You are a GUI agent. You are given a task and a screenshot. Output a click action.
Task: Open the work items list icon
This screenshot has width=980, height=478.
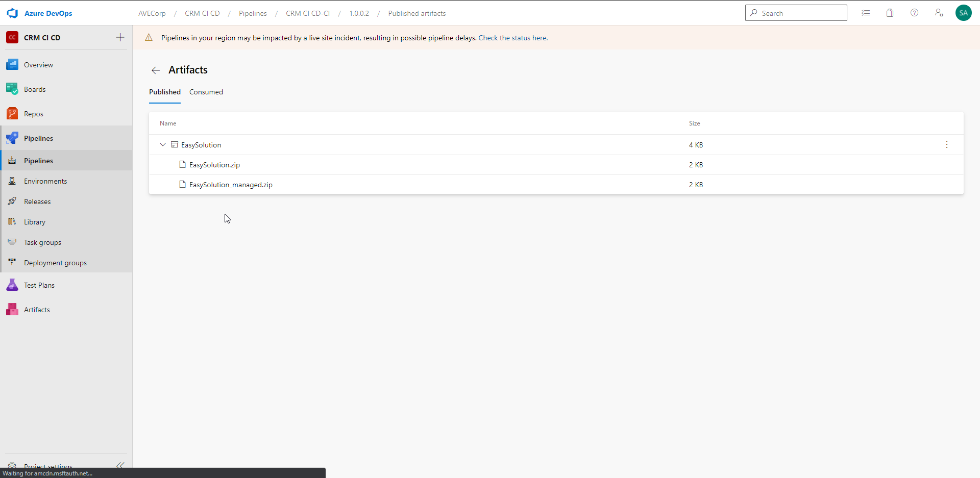point(866,13)
